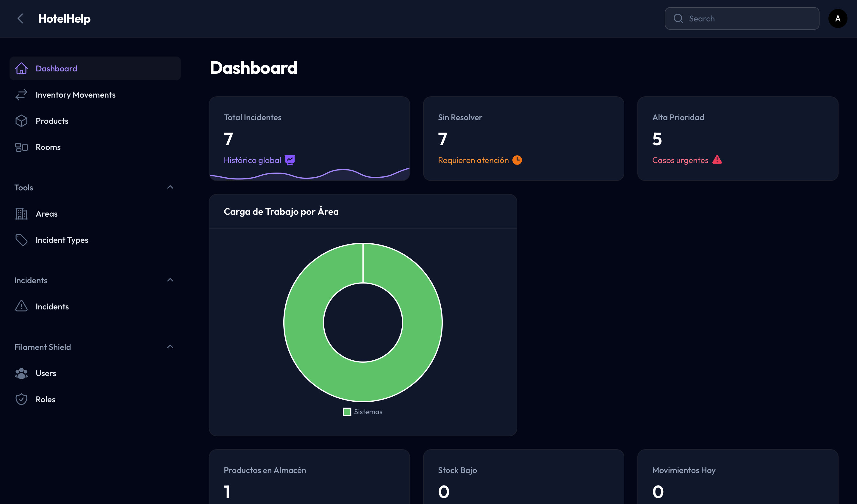Collapse the Tools navigation group
The height and width of the screenshot is (504, 857).
click(x=170, y=187)
